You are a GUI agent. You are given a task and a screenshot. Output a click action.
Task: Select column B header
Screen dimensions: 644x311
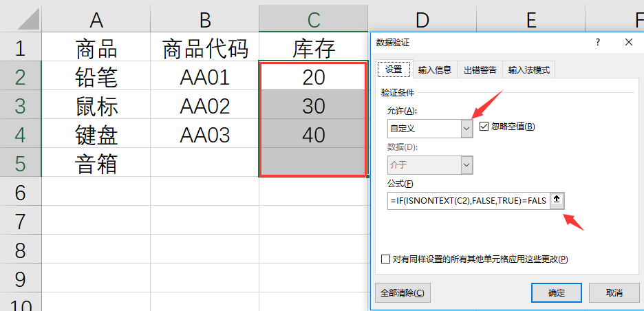coord(204,20)
